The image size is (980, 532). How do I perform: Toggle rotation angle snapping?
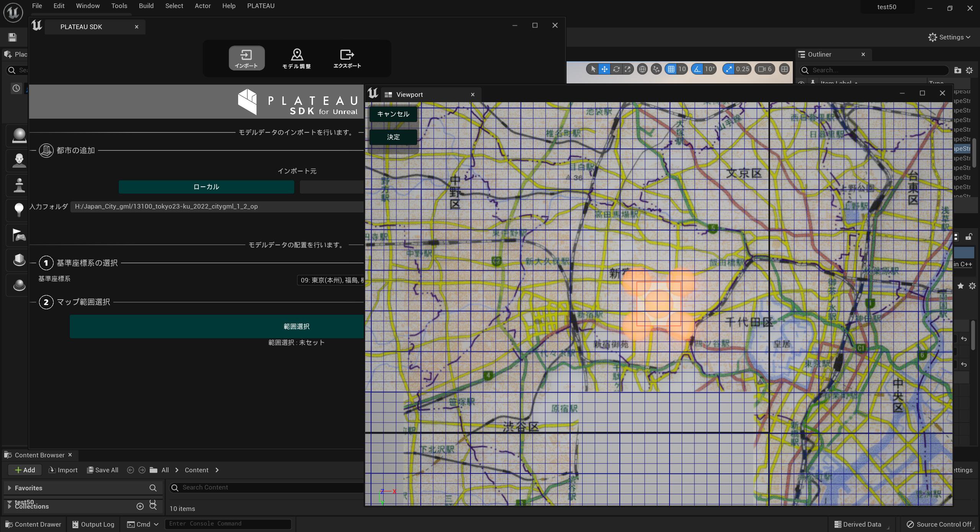pyautogui.click(x=697, y=69)
